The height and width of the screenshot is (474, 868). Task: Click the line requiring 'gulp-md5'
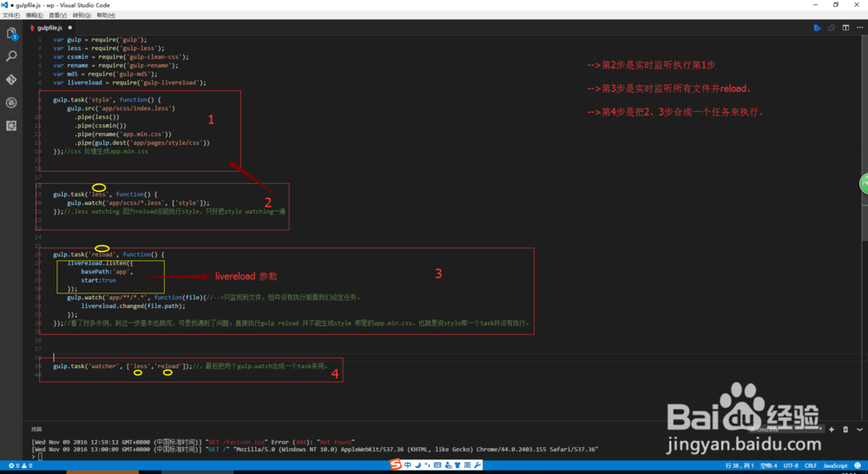[105, 74]
